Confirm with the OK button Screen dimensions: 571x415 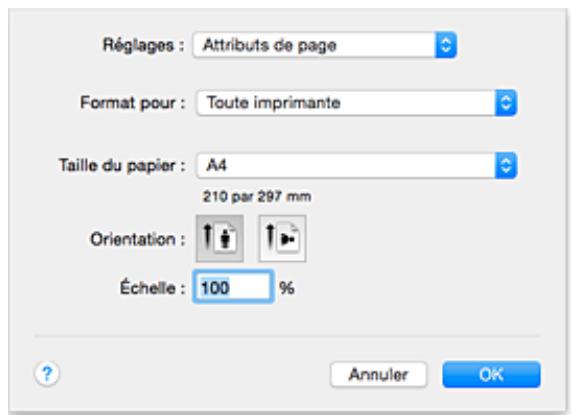[491, 374]
